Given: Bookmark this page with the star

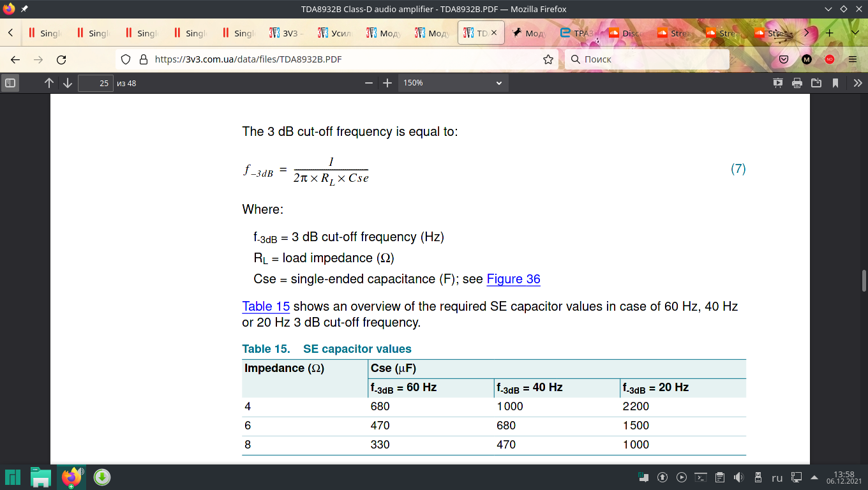Looking at the screenshot, I should pyautogui.click(x=548, y=59).
